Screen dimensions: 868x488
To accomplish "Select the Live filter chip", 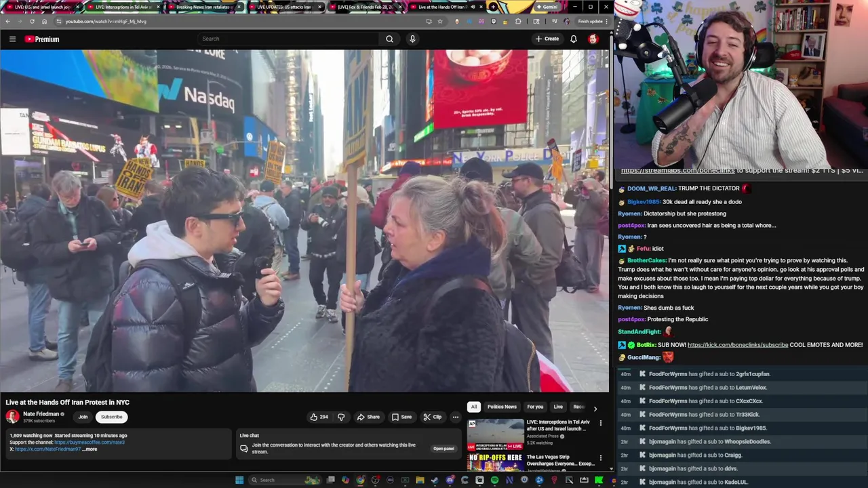I will point(558,407).
